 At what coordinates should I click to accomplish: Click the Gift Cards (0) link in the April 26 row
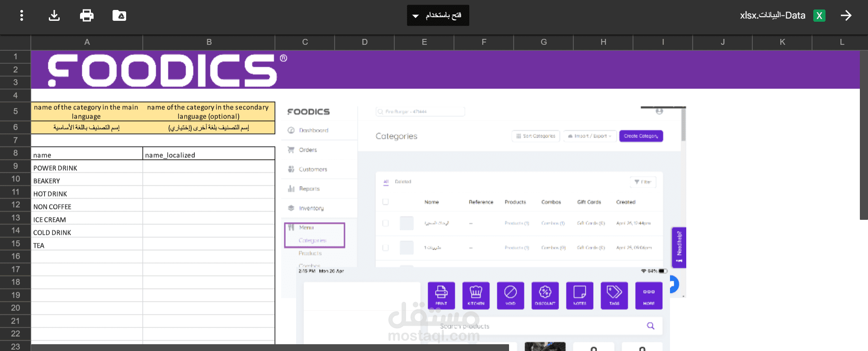[591, 223]
